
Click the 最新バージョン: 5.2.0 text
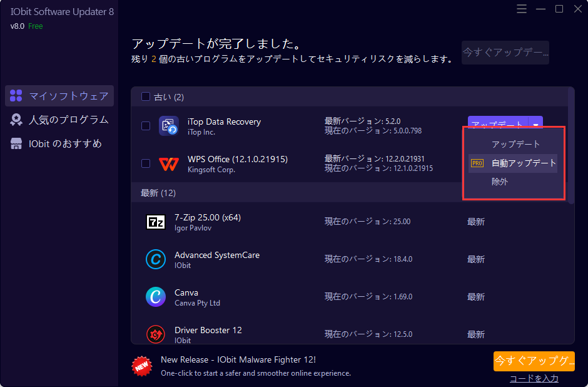pos(362,121)
